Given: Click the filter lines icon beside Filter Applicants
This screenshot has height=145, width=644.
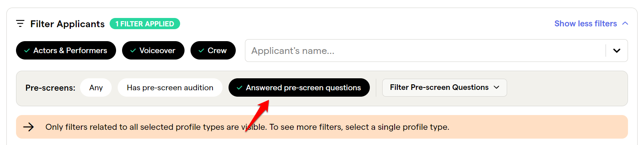Looking at the screenshot, I should [x=20, y=24].
